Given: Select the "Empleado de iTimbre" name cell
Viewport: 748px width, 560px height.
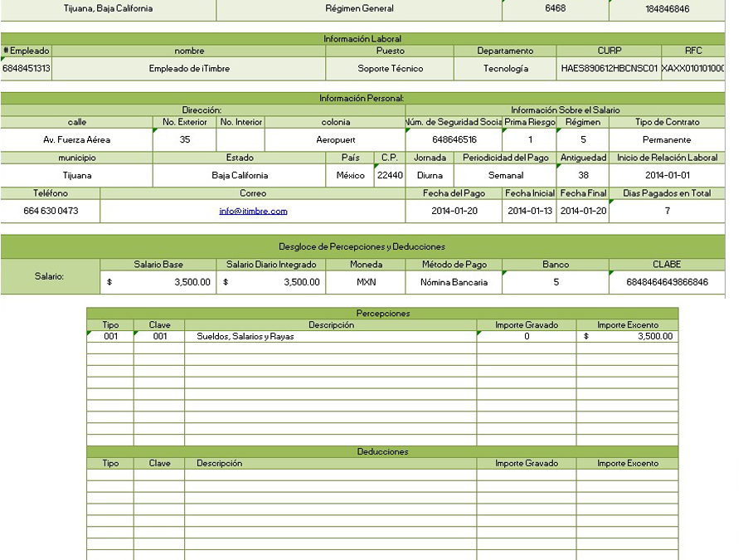Looking at the screenshot, I should tap(189, 69).
